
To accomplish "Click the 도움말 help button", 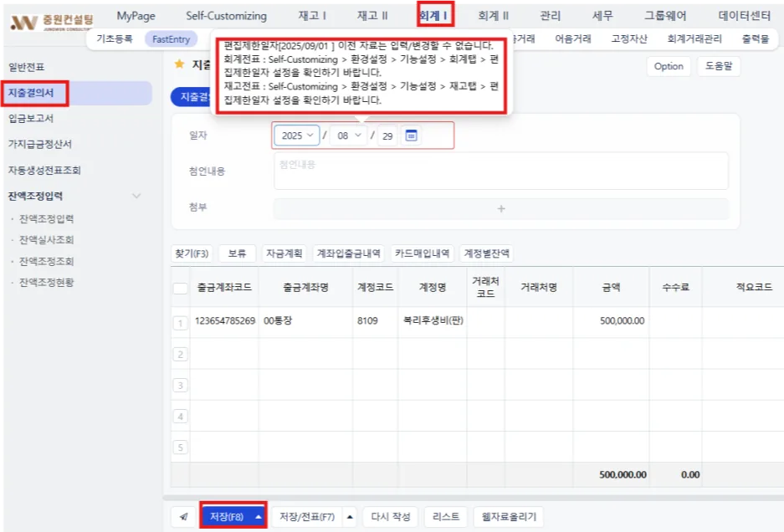I will tap(719, 66).
